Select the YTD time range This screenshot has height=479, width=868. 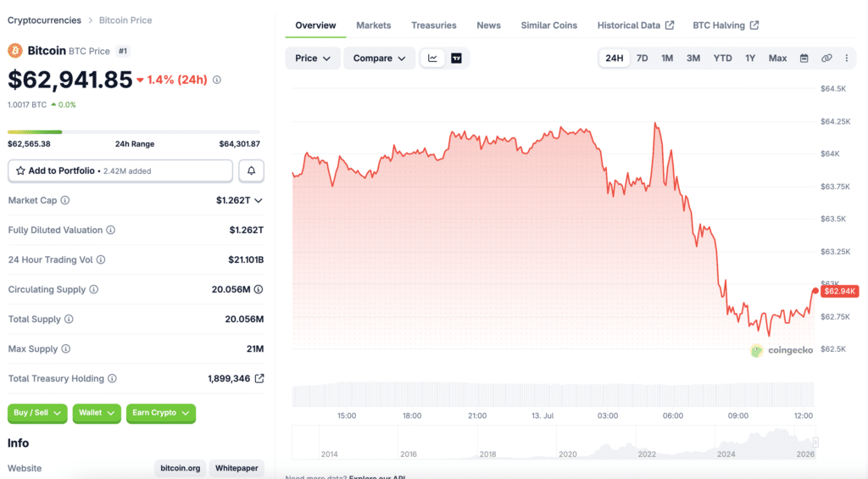(x=722, y=58)
